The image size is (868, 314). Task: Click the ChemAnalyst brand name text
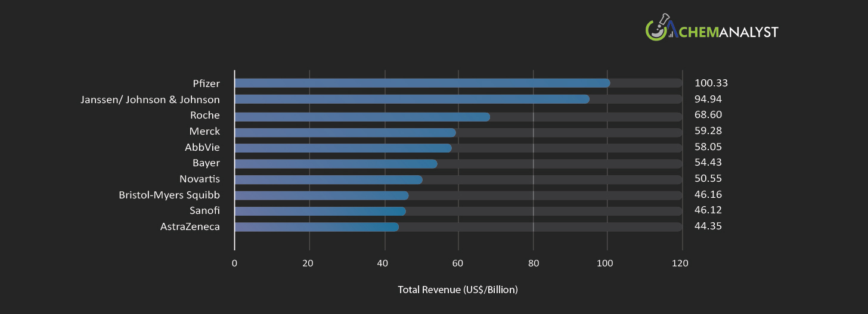click(x=727, y=32)
